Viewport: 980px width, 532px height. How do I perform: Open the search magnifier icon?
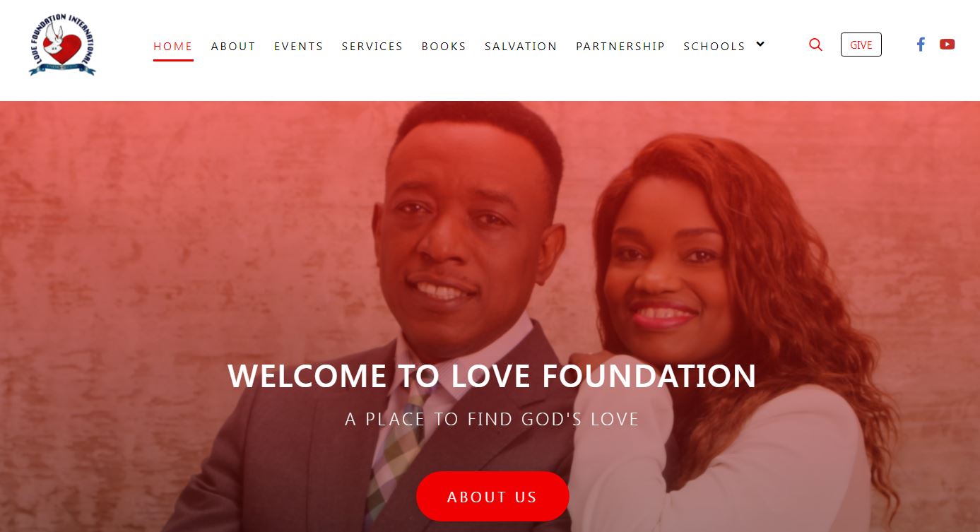tap(815, 45)
